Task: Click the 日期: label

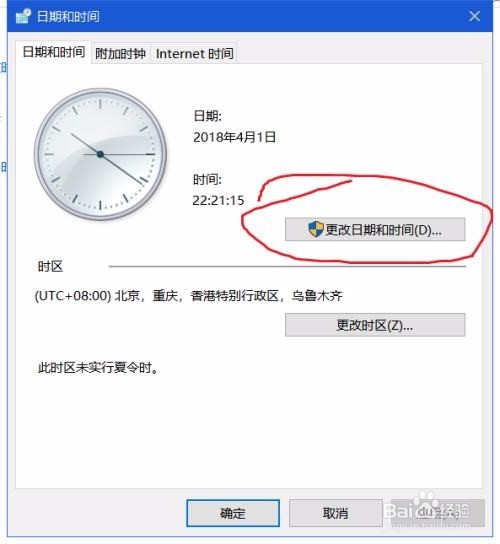Action: [x=207, y=116]
